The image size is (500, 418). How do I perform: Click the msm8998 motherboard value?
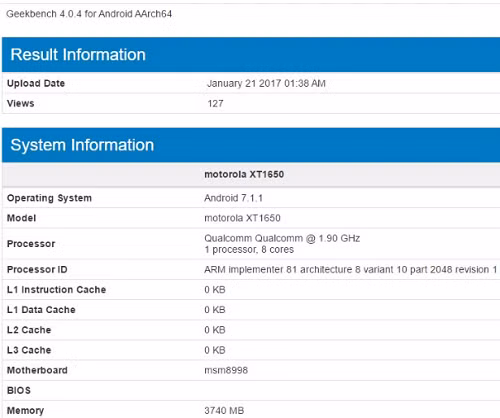coord(226,370)
